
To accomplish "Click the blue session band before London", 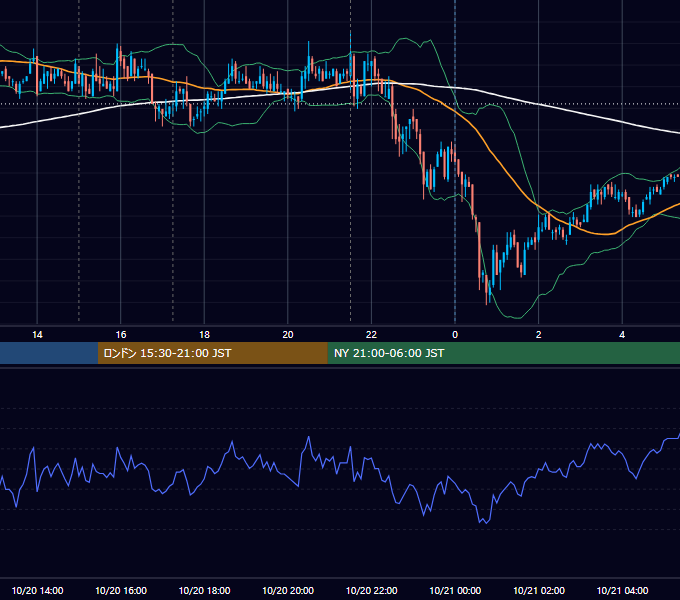I will [x=49, y=353].
